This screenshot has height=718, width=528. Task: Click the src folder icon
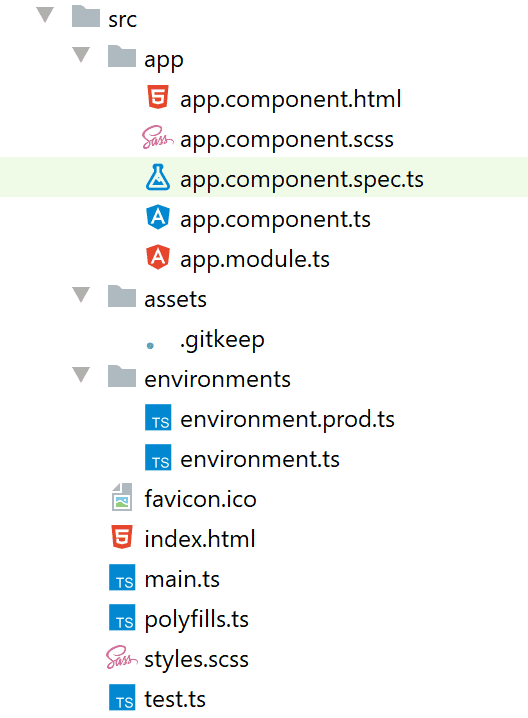pyautogui.click(x=86, y=16)
